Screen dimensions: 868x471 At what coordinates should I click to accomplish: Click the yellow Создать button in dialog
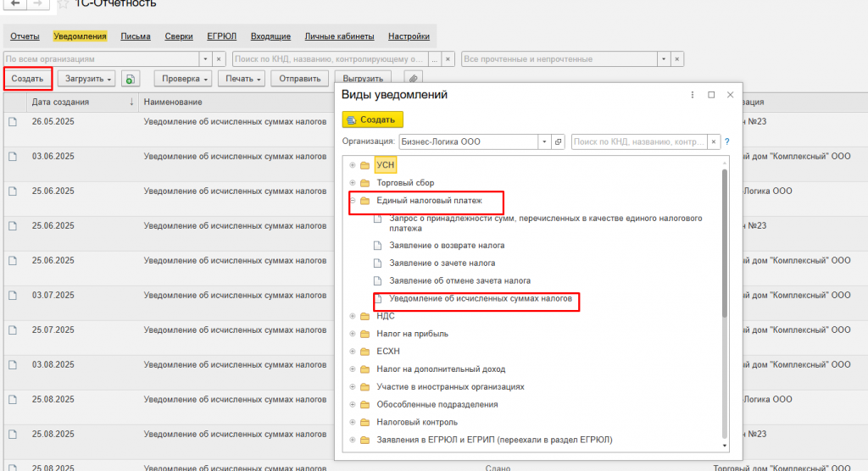click(x=373, y=119)
